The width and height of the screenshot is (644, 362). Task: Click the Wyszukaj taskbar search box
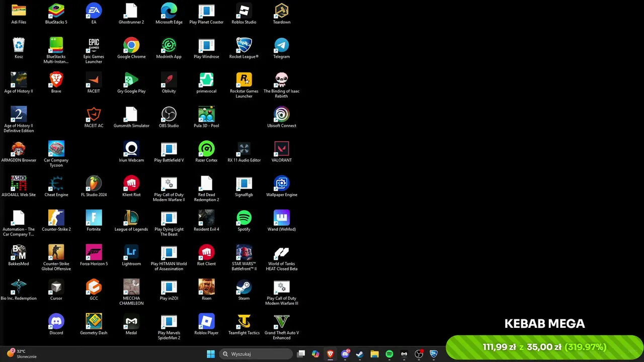pos(257,354)
